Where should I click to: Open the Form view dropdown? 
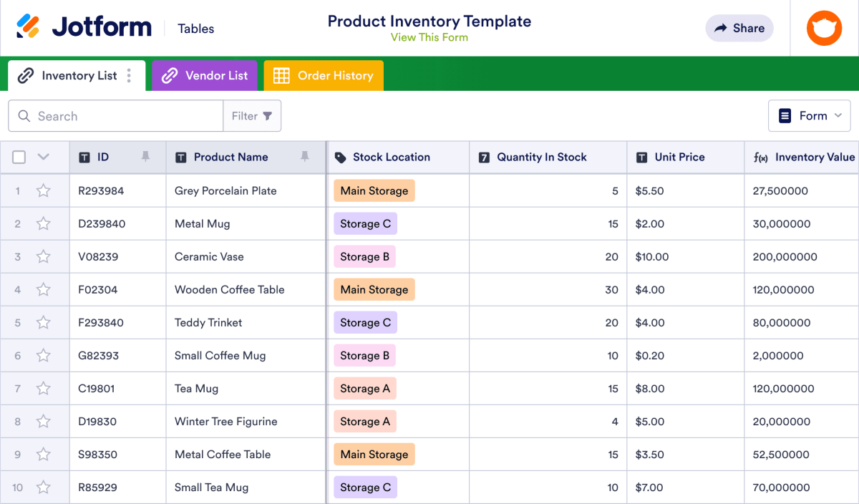pos(810,115)
